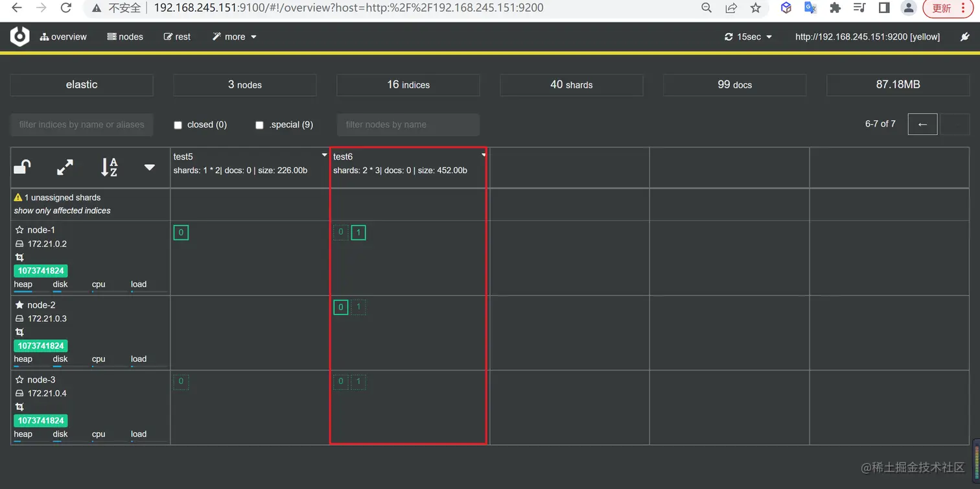Screen dimensions: 980x489
Task: Click the unassigned shards warning icon
Action: point(18,197)
